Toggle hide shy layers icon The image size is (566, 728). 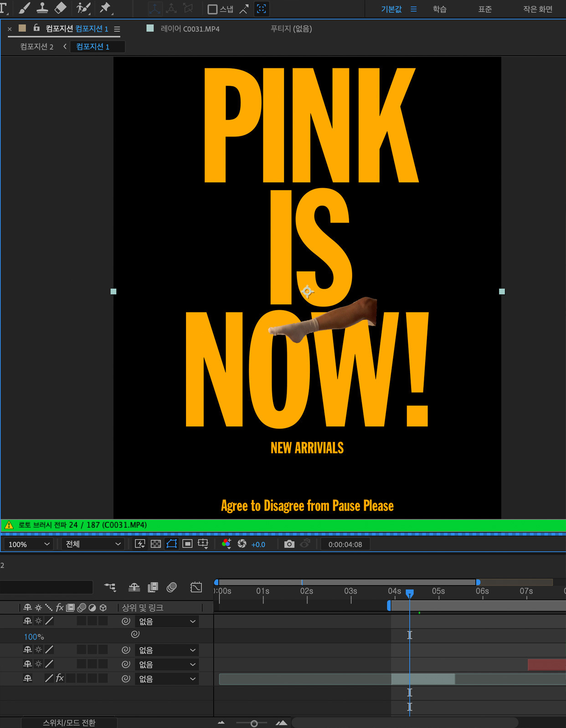tap(134, 587)
